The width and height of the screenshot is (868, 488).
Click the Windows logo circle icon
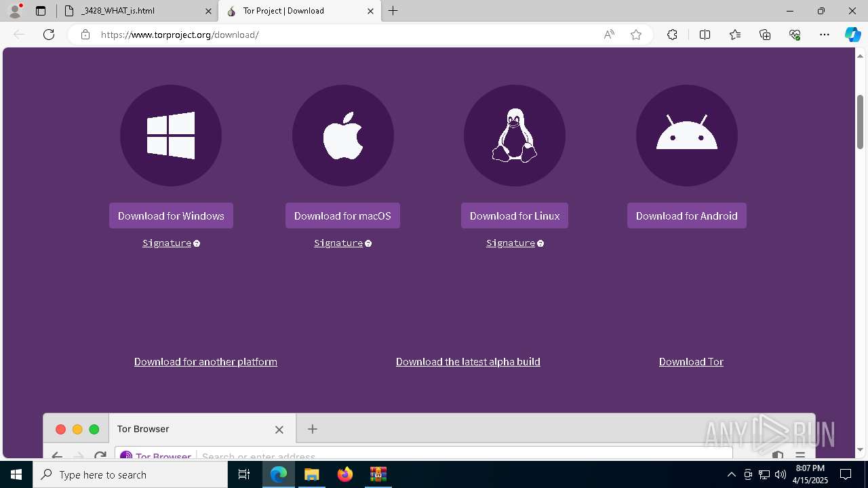coord(171,136)
